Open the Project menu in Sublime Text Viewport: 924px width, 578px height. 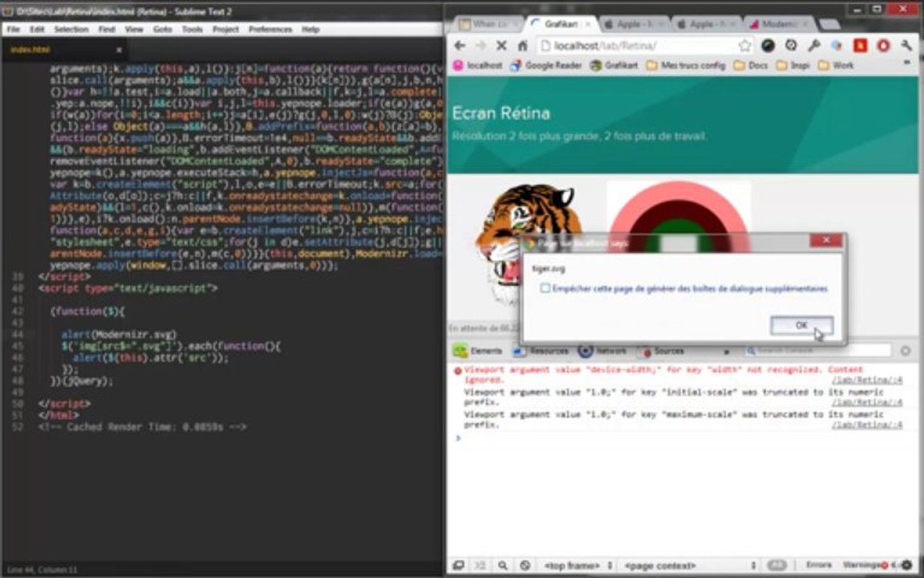pyautogui.click(x=225, y=29)
